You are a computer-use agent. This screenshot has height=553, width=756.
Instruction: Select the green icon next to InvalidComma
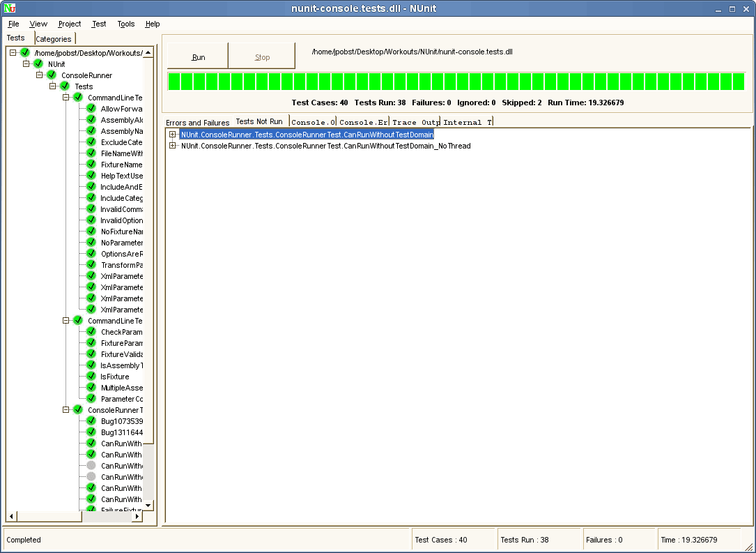91,209
